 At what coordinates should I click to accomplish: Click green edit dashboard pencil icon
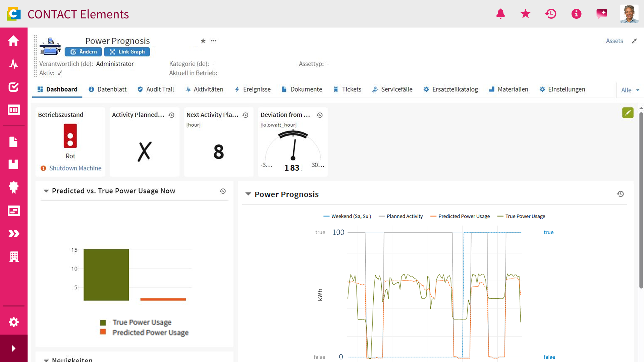point(628,113)
